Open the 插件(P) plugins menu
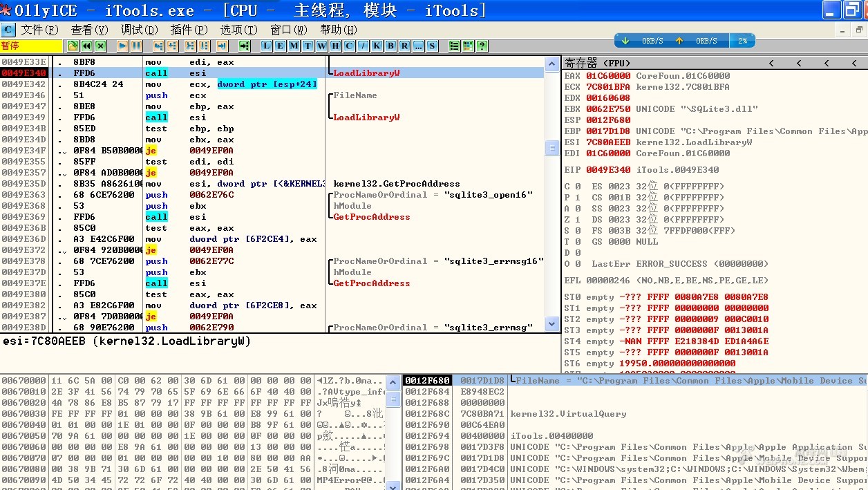The width and height of the screenshot is (868, 490). pyautogui.click(x=189, y=30)
